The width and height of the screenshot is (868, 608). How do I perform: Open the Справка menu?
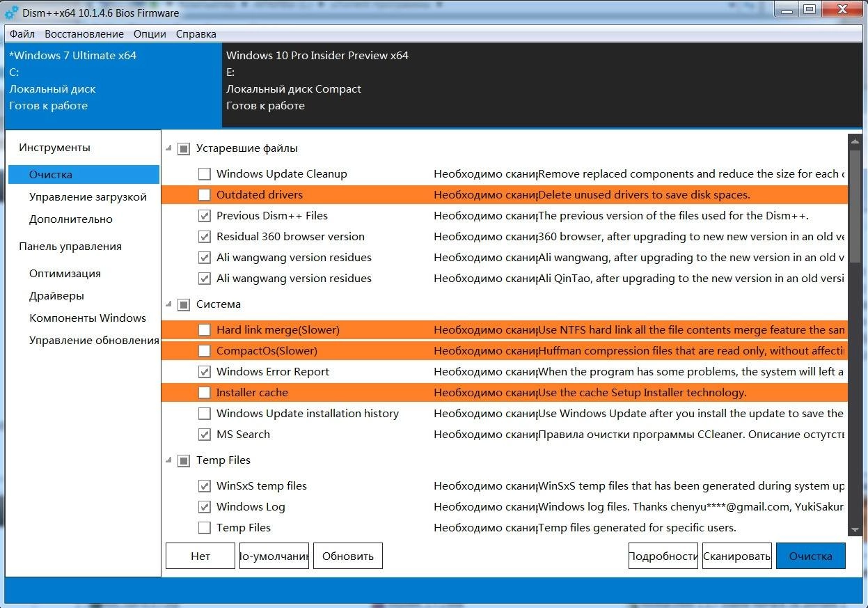click(196, 34)
